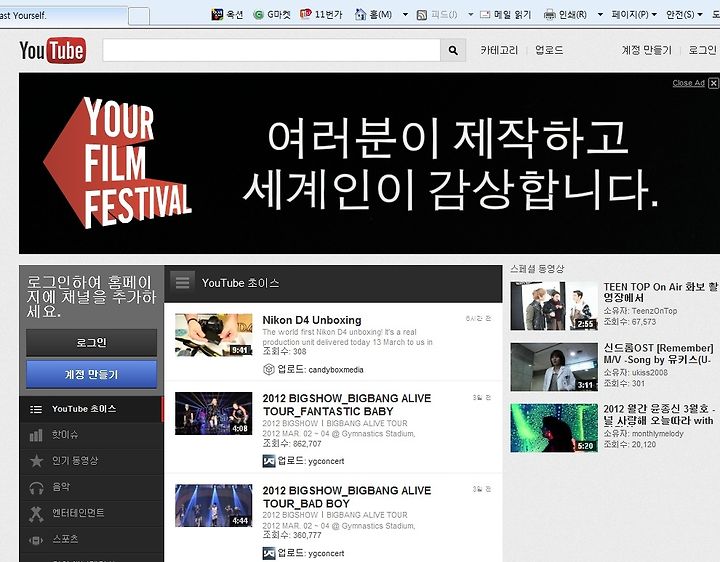Close the ad with the X icon
The image size is (720, 562).
pos(713,83)
